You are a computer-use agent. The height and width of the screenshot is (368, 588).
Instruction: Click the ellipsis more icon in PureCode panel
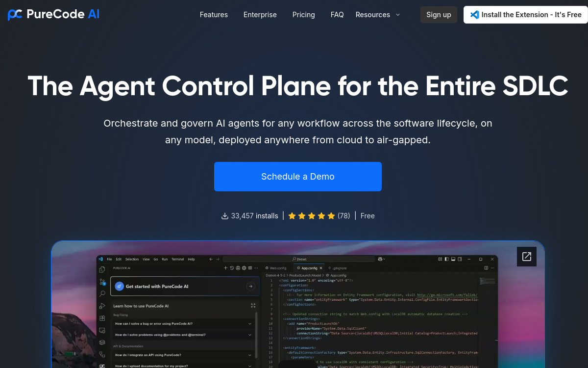pos(256,268)
